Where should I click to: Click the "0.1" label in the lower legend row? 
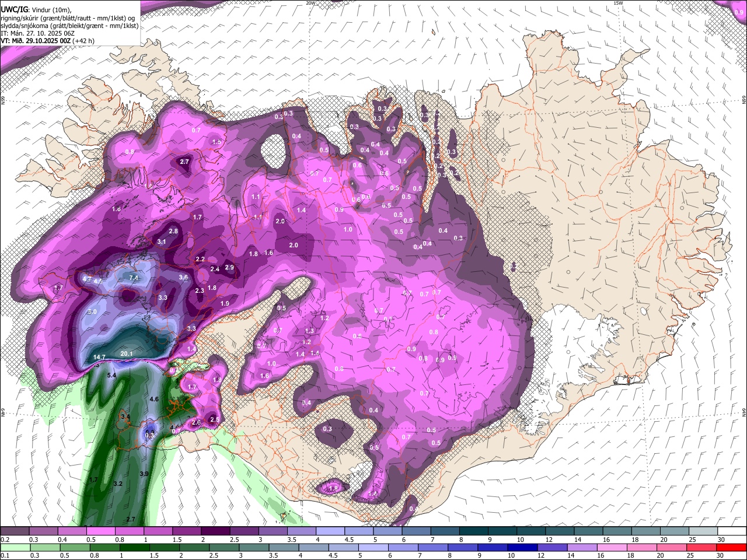(x=6, y=556)
